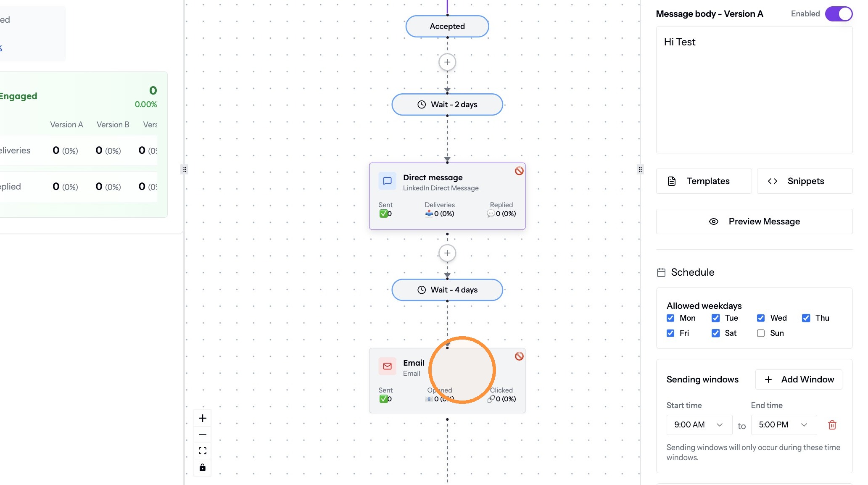868x485 pixels.
Task: Click the Allowed weekdays heading
Action: 704,306
